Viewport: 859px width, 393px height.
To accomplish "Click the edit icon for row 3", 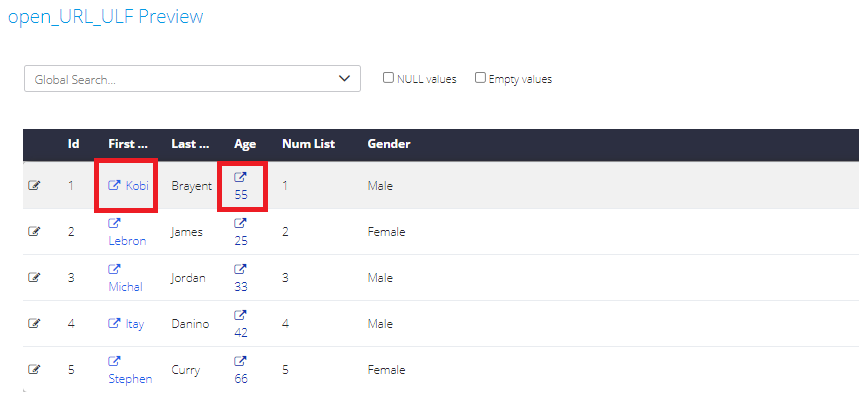I will pyautogui.click(x=34, y=278).
